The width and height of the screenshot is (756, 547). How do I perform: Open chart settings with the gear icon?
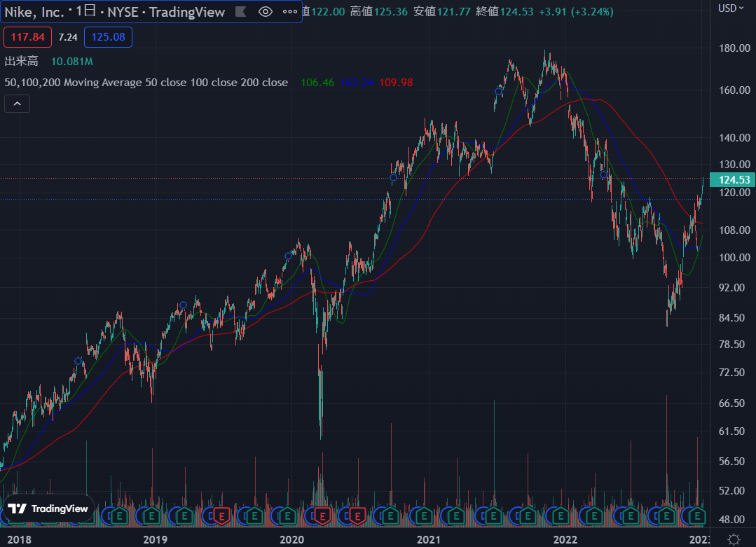[x=734, y=539]
